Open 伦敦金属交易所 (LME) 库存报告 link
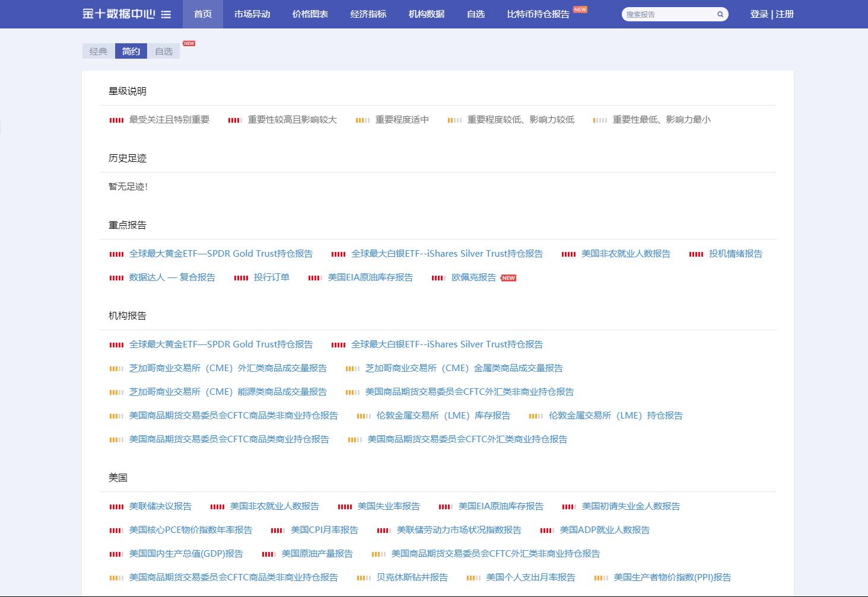Image resolution: width=868 pixels, height=597 pixels. click(443, 416)
